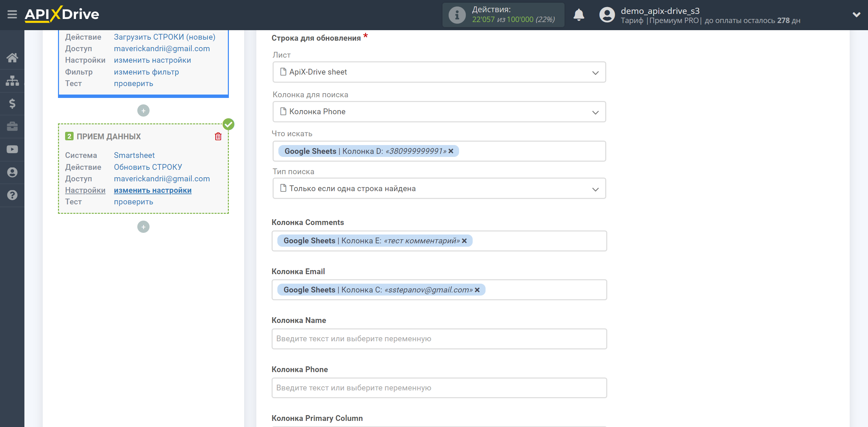Click the ПРИЕМ ДАННЫХ heading
This screenshot has width=868, height=427.
click(108, 137)
